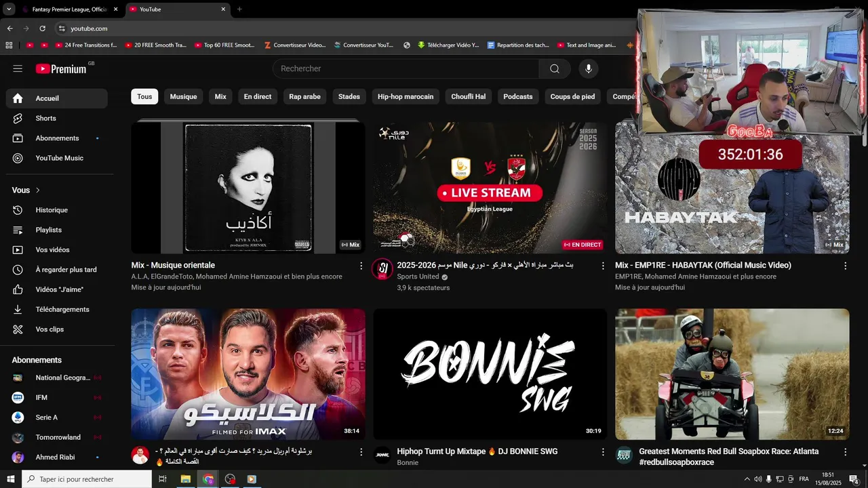The image size is (868, 488).
Task: Open the National Geographic subscription
Action: click(x=57, y=378)
